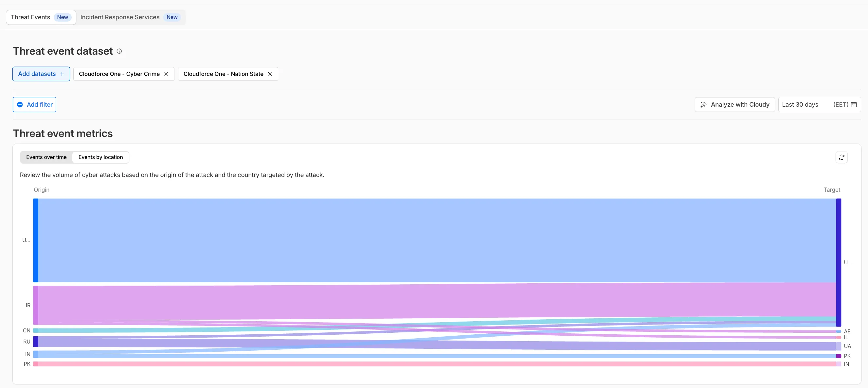Viewport: 868px width, 388px height.
Task: Remove the Cloudforce One - Cyber Crime dataset
Action: 166,74
